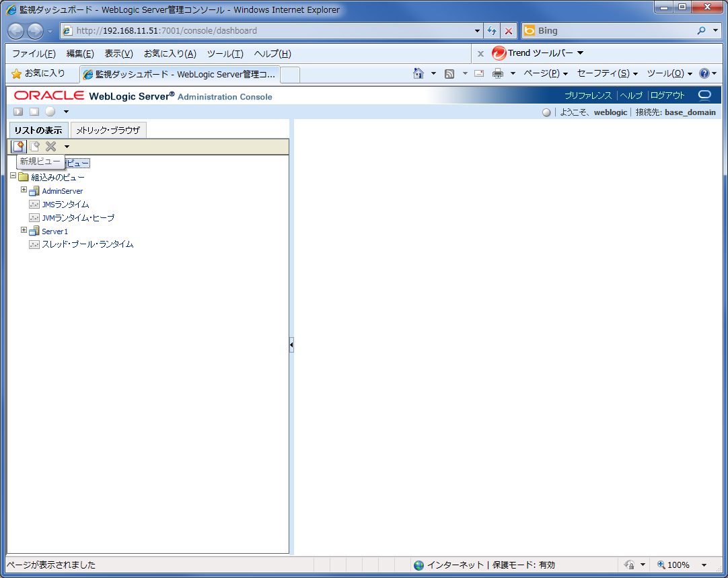Click the delete view X icon
728x578 pixels.
click(51, 147)
